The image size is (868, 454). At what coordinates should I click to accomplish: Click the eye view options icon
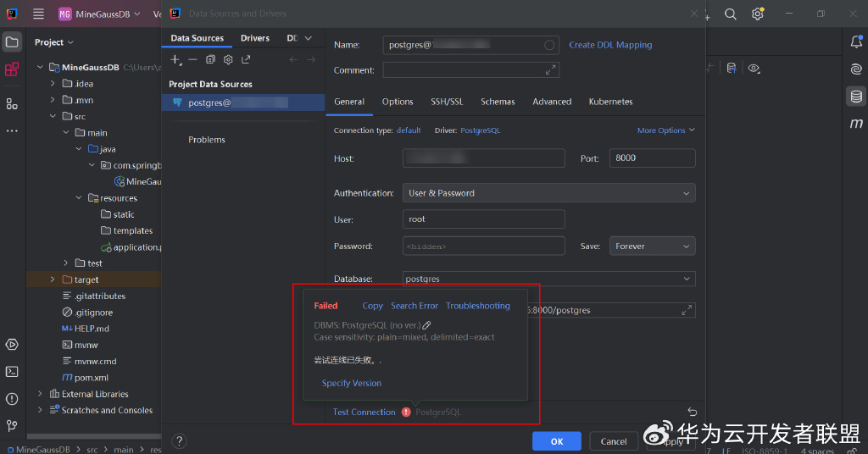[x=754, y=69]
